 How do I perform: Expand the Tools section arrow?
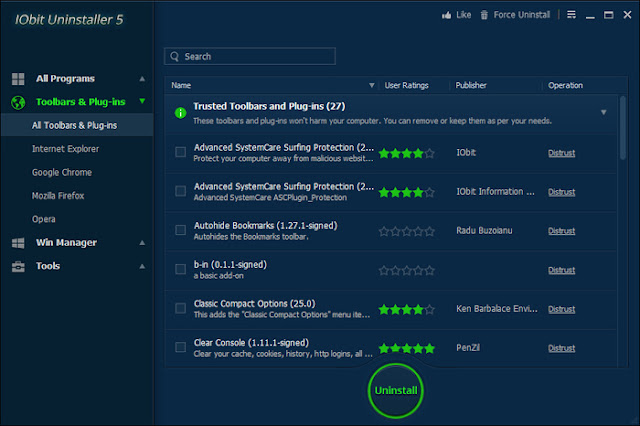142,266
